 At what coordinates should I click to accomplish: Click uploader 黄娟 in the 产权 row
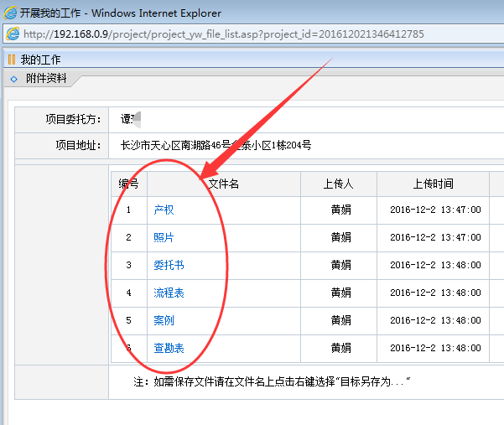tap(340, 210)
